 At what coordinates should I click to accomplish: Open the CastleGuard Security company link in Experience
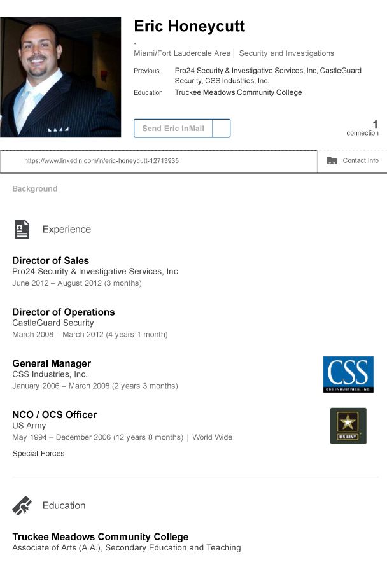[53, 323]
